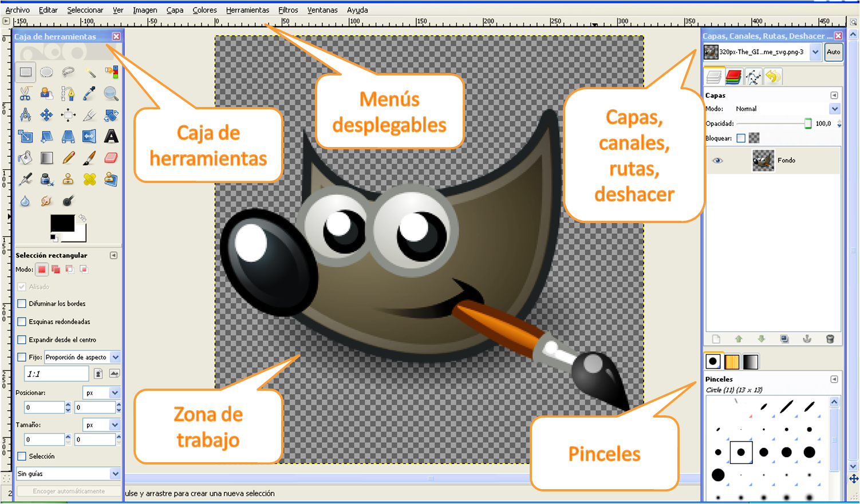
Task: Open the Archivo menu
Action: [18, 10]
